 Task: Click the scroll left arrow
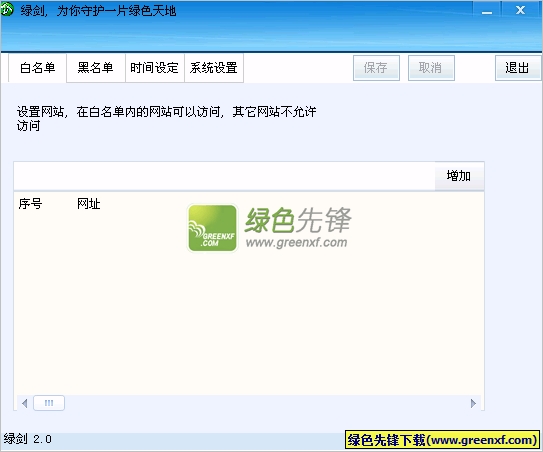(x=24, y=403)
